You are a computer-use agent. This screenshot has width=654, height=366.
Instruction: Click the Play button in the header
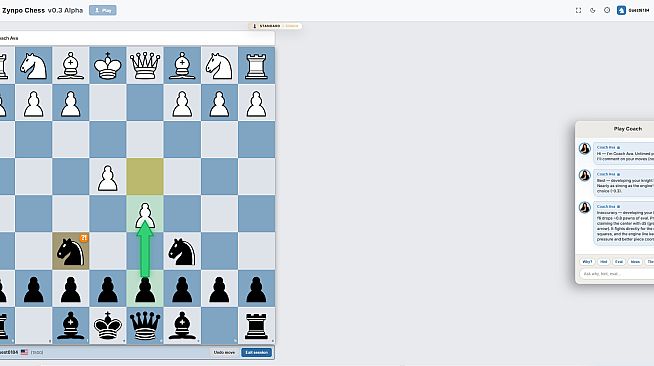coord(103,10)
